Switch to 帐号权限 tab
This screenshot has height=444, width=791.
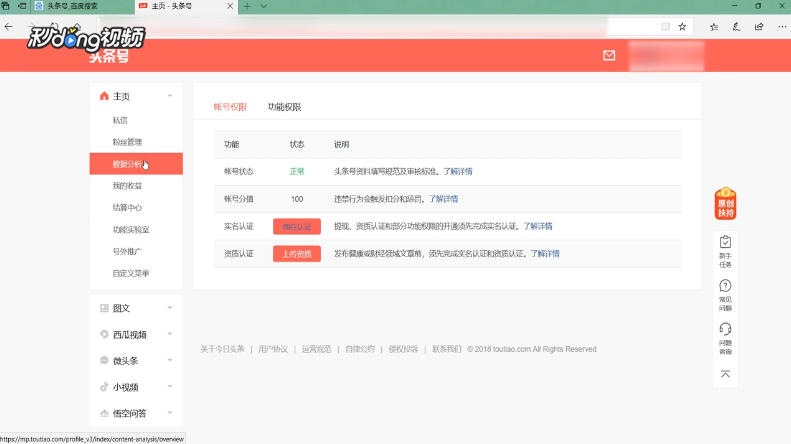pos(230,107)
